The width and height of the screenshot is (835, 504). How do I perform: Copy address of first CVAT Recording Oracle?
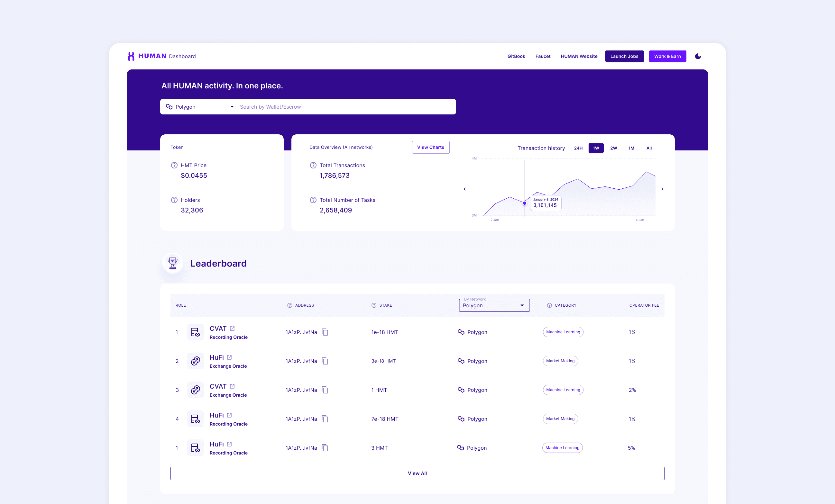pos(325,332)
